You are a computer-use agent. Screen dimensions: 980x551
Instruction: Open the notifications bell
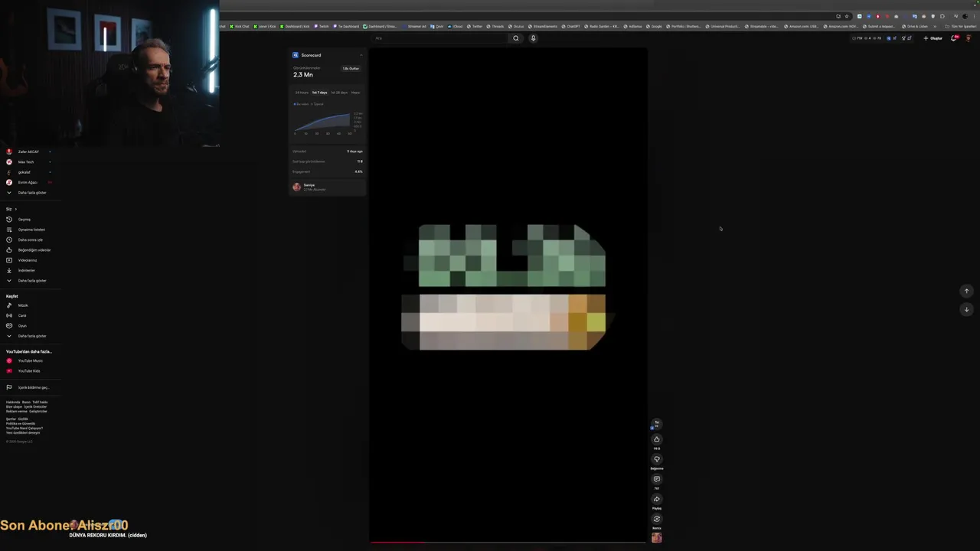coord(954,38)
